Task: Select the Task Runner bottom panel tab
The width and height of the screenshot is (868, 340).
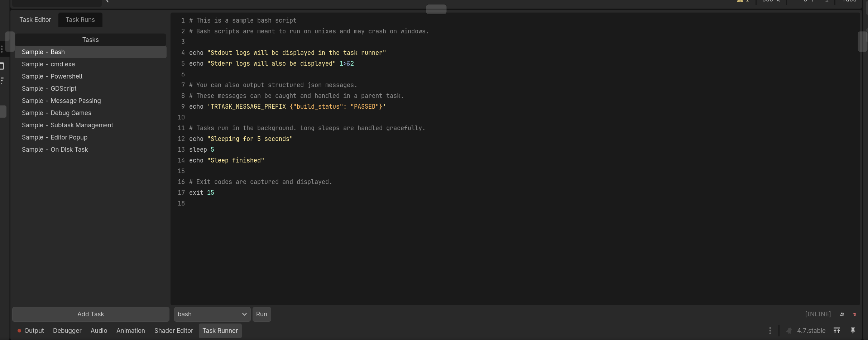Action: point(220,331)
